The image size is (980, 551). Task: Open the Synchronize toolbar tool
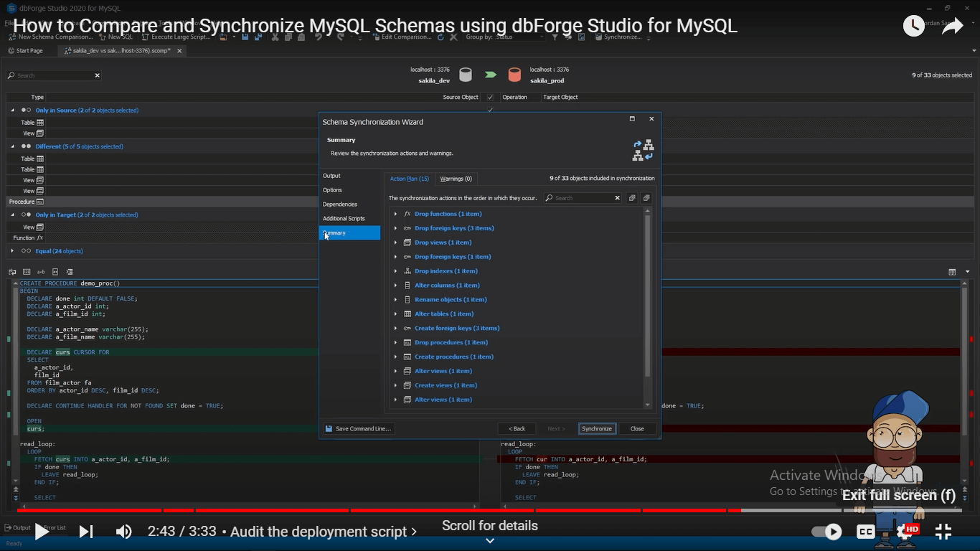pos(621,37)
